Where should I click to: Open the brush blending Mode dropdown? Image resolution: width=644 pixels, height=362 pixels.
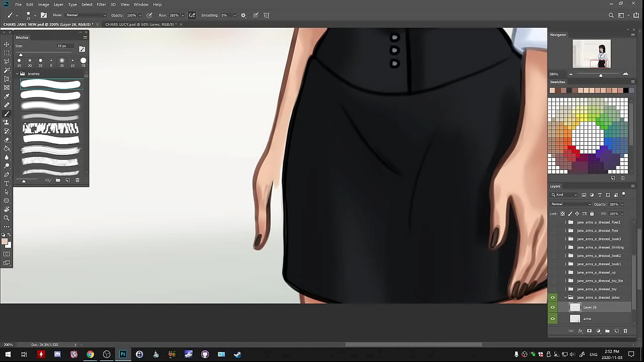tap(86, 15)
